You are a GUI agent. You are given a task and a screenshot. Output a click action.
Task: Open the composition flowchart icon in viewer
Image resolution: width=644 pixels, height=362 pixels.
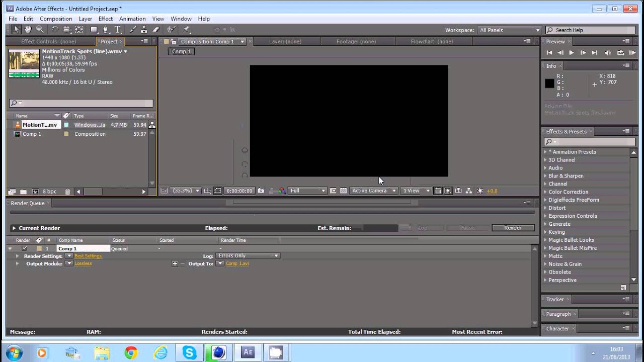click(x=469, y=191)
